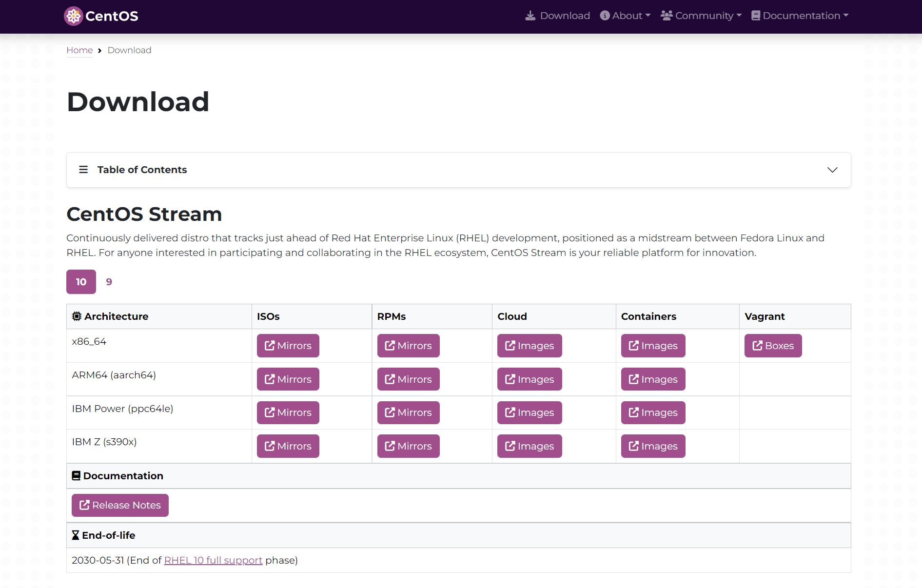
Task: Open IBM Power Containers Images
Action: [653, 412]
